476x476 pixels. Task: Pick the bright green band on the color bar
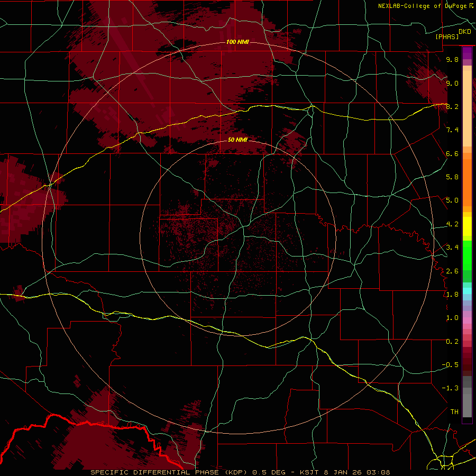pos(467,255)
